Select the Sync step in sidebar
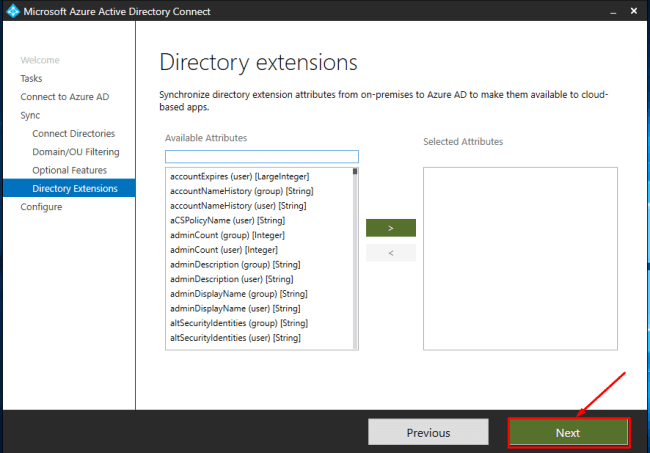 click(30, 115)
